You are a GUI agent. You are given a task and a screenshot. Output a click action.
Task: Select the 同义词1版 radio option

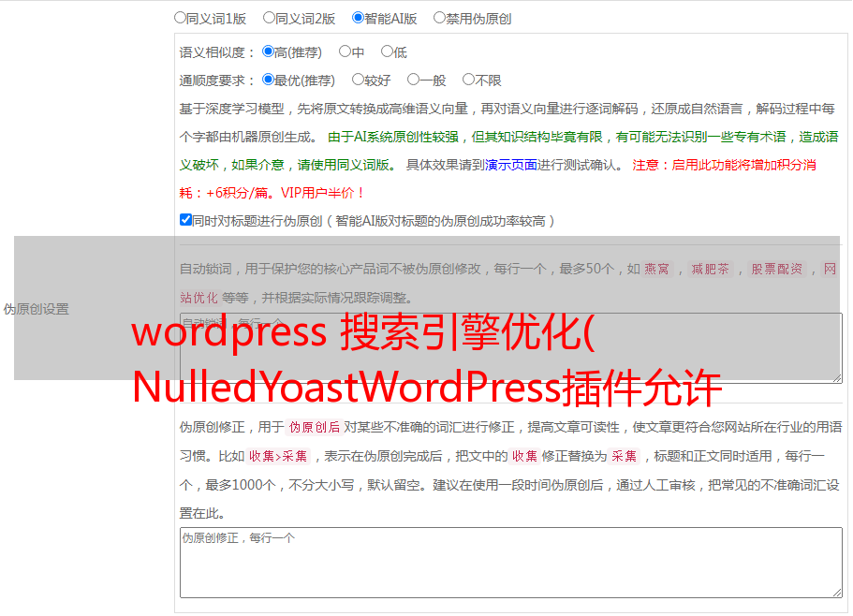coord(180,18)
